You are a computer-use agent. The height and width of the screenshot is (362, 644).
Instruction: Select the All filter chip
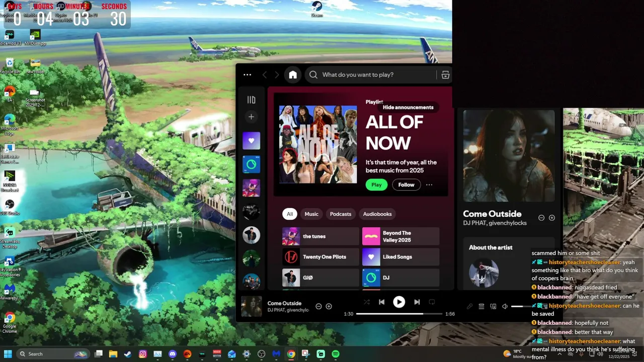290,214
